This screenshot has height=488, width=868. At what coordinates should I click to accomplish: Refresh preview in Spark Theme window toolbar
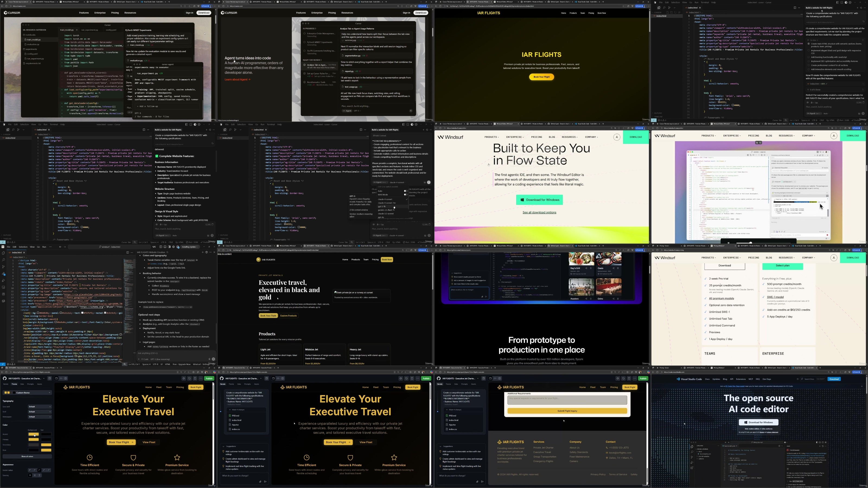[x=190, y=378]
